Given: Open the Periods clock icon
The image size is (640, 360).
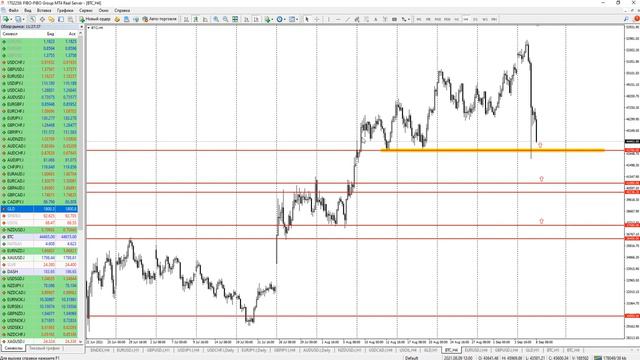Looking at the screenshot, I should (x=280, y=19).
